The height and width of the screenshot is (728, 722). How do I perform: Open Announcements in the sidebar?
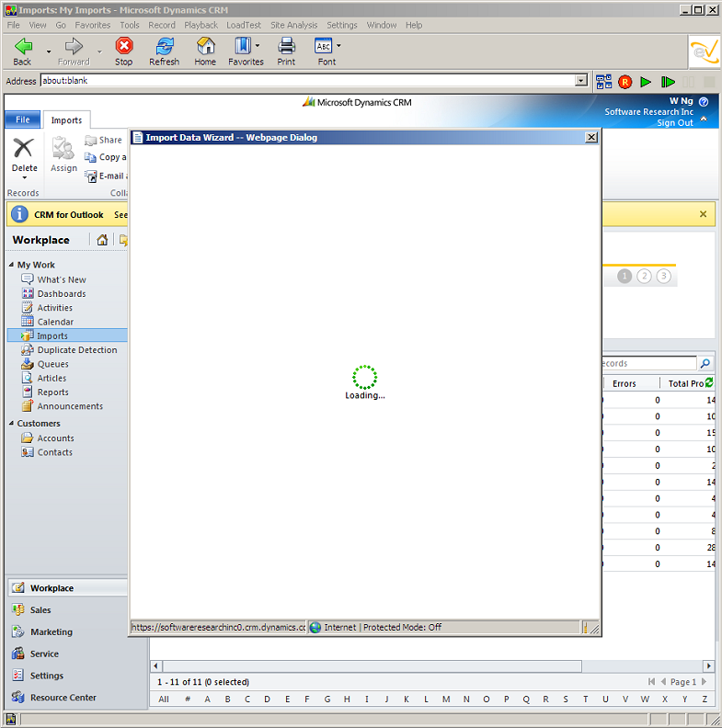(70, 406)
